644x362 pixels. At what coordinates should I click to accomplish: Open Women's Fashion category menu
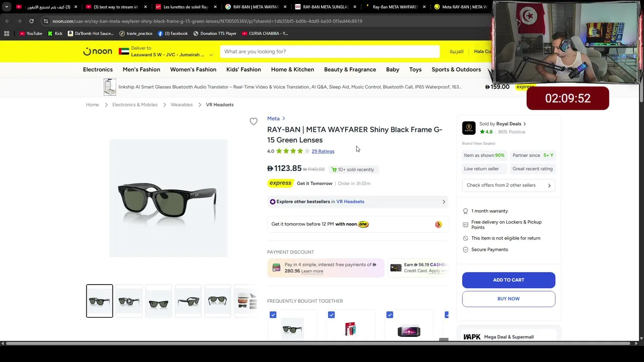[x=193, y=69]
